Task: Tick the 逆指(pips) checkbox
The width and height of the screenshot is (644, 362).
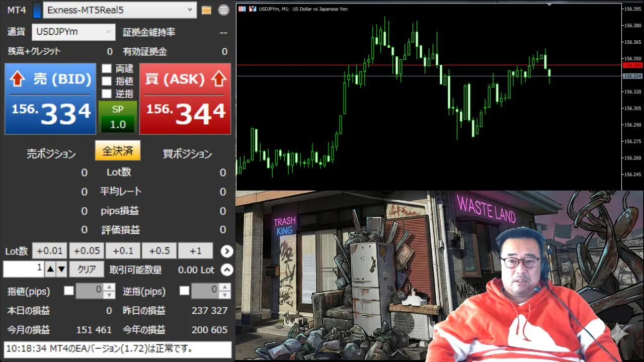Action: [185, 291]
